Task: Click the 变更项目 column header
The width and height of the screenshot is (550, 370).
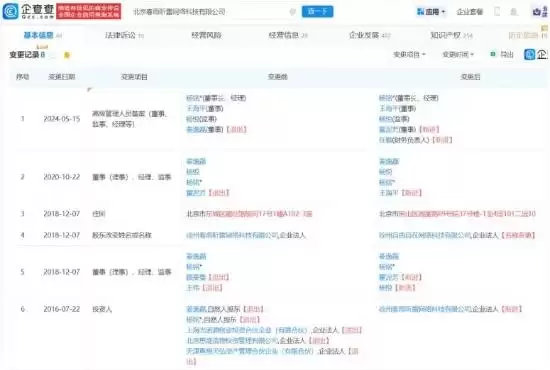Action: click(134, 77)
